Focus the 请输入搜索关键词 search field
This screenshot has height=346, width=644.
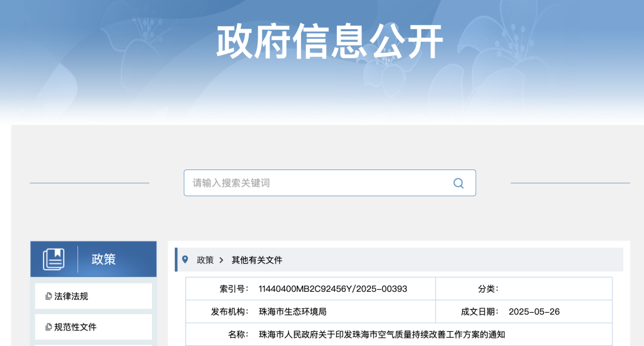point(316,183)
